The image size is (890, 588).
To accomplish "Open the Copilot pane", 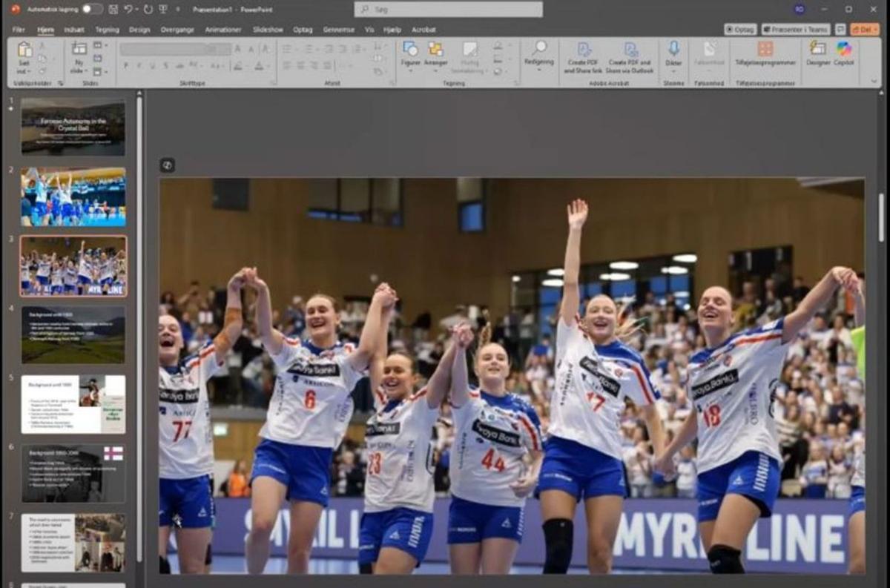I will [844, 53].
